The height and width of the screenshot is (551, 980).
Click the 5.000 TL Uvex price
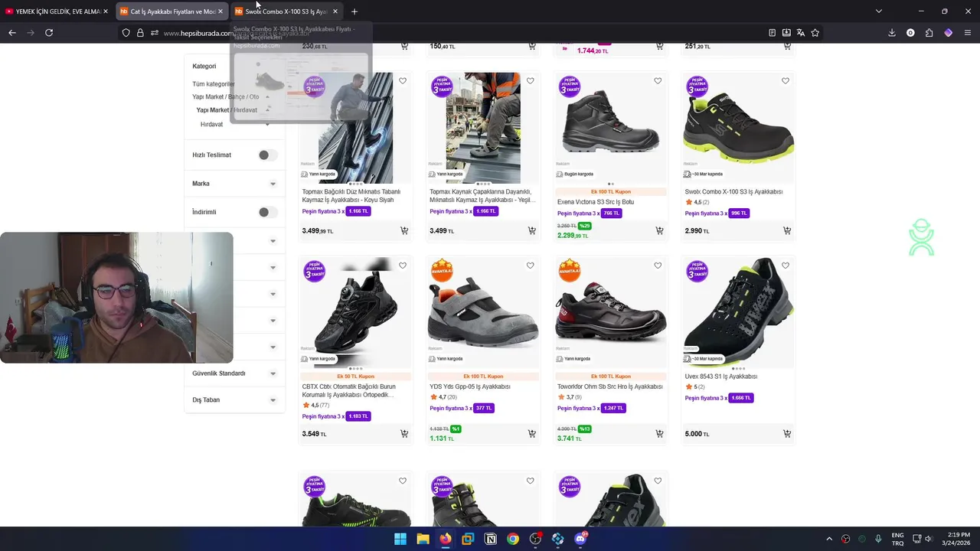[697, 434]
